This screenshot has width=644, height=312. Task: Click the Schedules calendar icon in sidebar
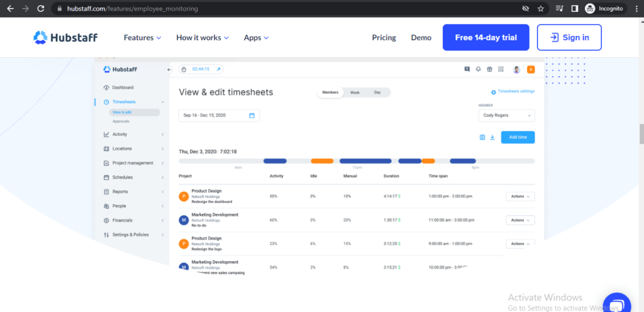point(106,177)
